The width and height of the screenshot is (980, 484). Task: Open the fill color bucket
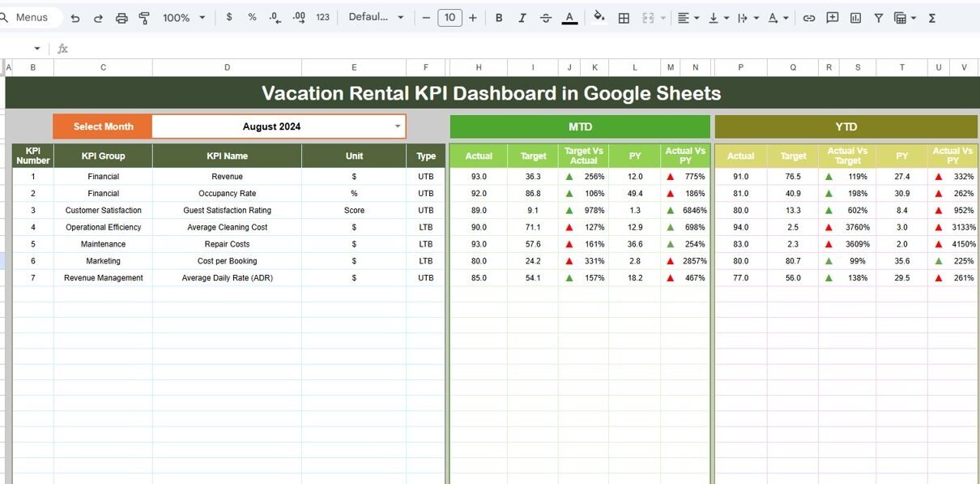[599, 17]
